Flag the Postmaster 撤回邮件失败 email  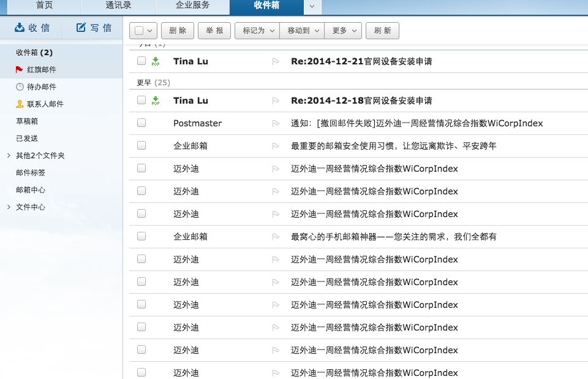276,123
